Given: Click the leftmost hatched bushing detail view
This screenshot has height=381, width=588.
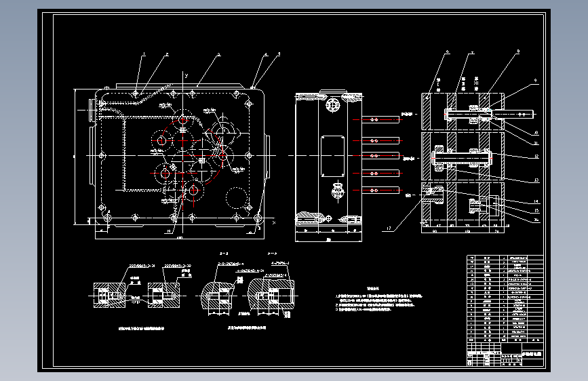Looking at the screenshot, I should (109, 296).
